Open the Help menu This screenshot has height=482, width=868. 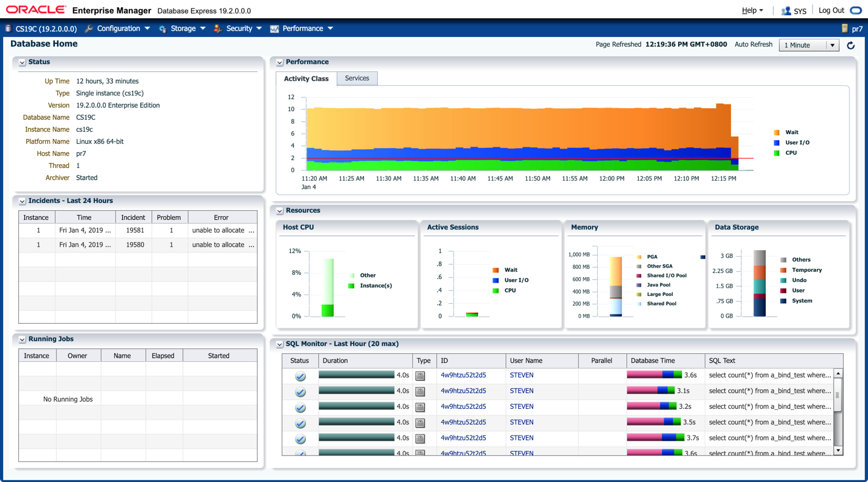752,10
